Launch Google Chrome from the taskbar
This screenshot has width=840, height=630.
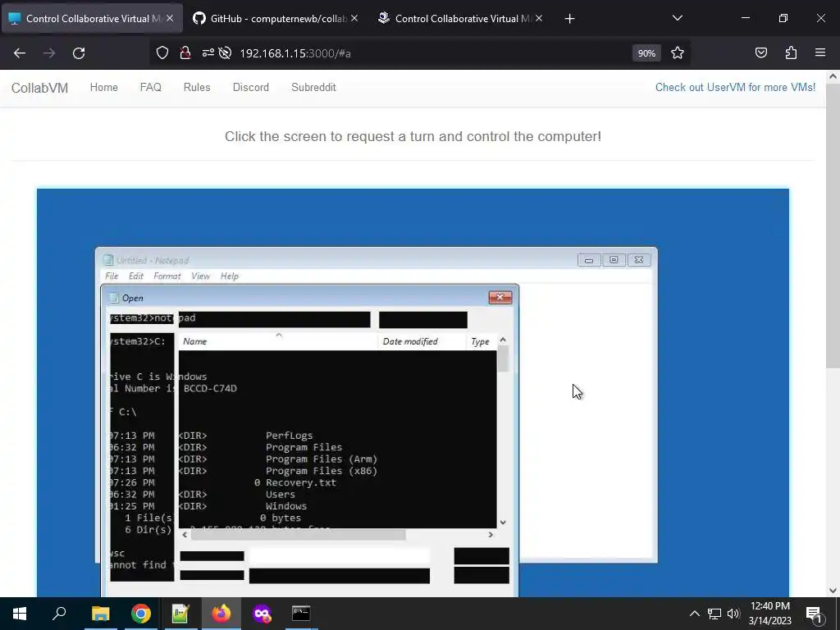(141, 614)
